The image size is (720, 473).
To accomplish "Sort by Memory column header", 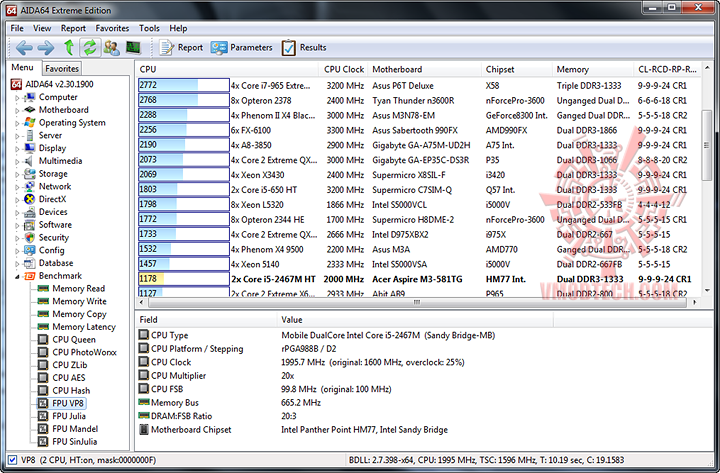I will tap(592, 69).
